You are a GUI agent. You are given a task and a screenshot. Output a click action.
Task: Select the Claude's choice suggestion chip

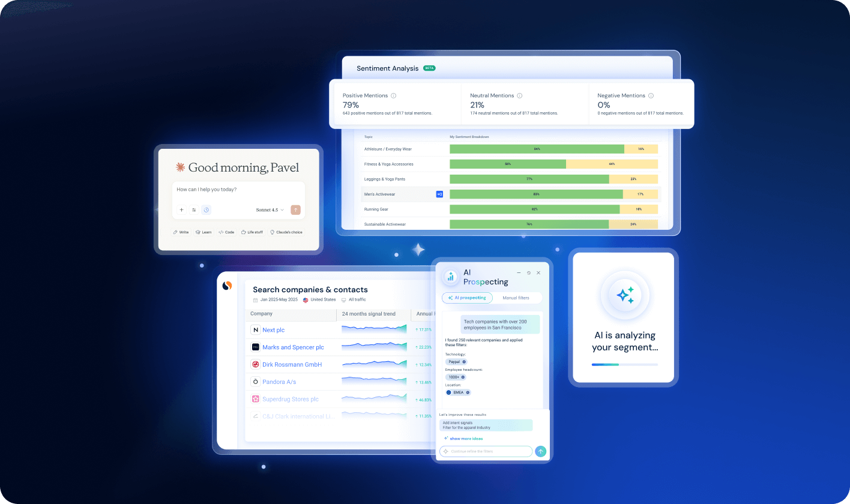286,232
